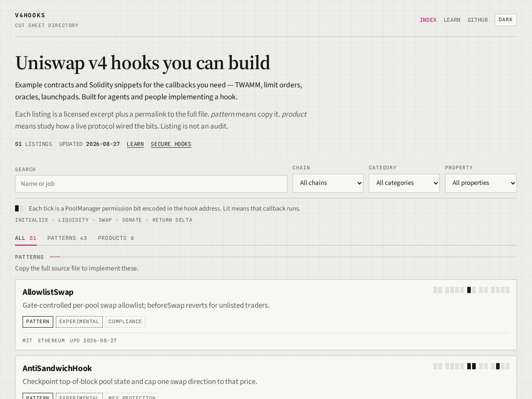Click the permission-bit legend icon
The image size is (532, 399).
click(x=19, y=208)
